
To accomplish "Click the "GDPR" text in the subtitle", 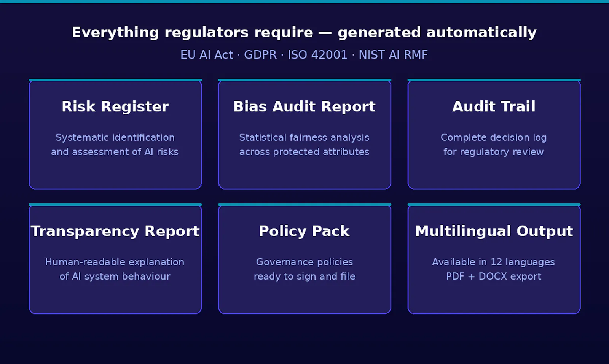I will (260, 55).
